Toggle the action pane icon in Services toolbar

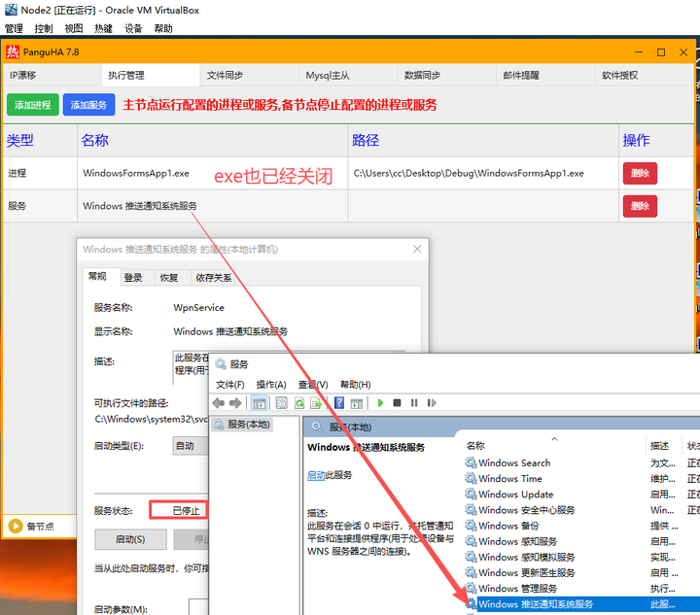(356, 403)
